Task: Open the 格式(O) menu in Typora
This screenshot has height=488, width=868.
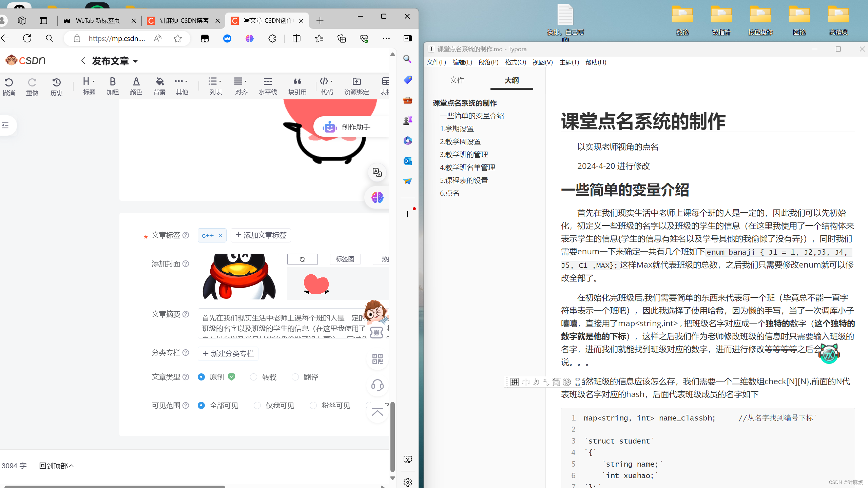Action: pos(515,62)
